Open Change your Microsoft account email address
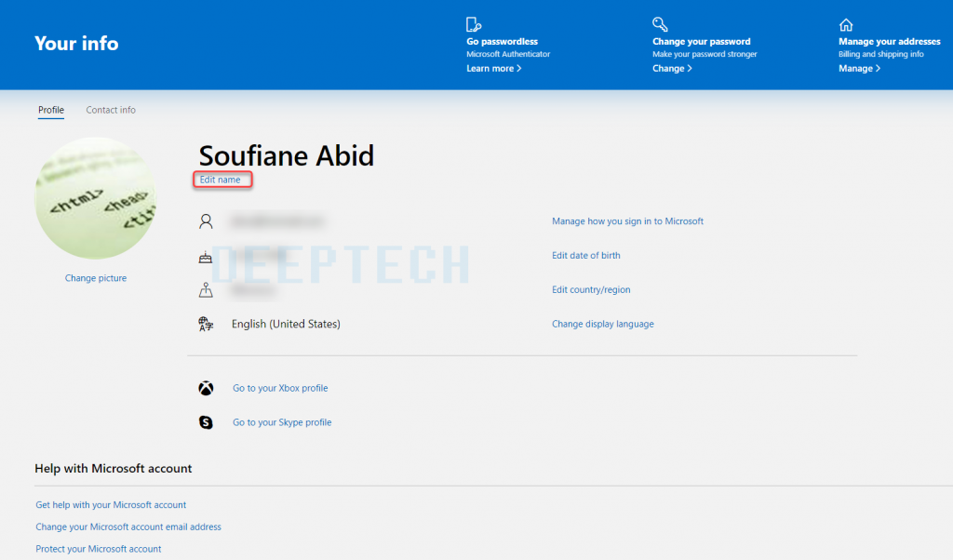Screen dimensions: 953x560 [x=128, y=527]
